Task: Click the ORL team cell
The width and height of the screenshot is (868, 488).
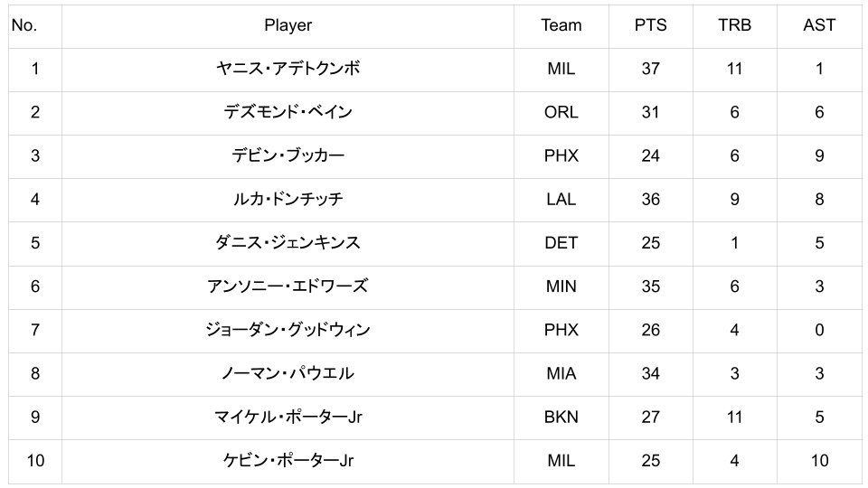Action: pos(561,112)
